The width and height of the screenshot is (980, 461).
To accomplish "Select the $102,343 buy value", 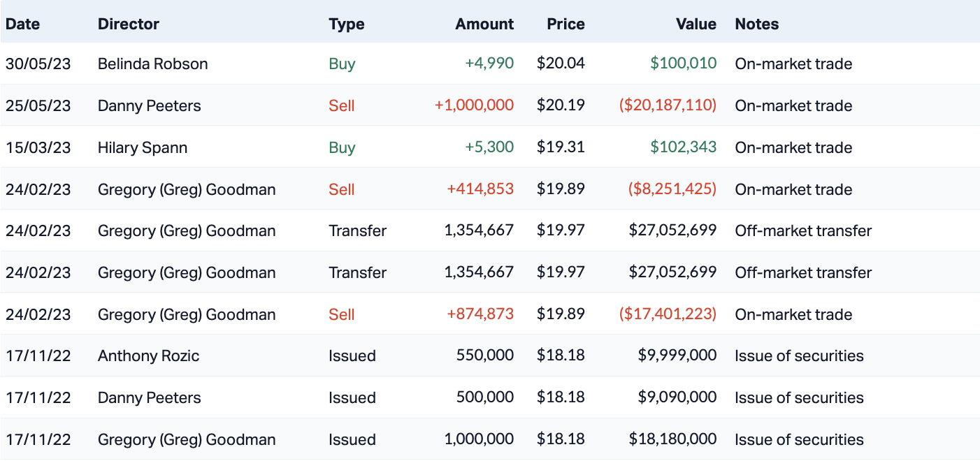I will click(x=683, y=147).
